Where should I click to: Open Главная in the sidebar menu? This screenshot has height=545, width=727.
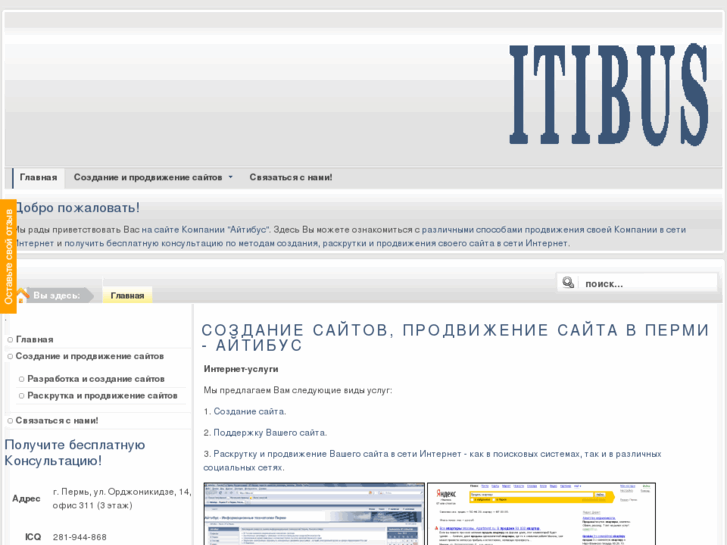click(x=35, y=340)
